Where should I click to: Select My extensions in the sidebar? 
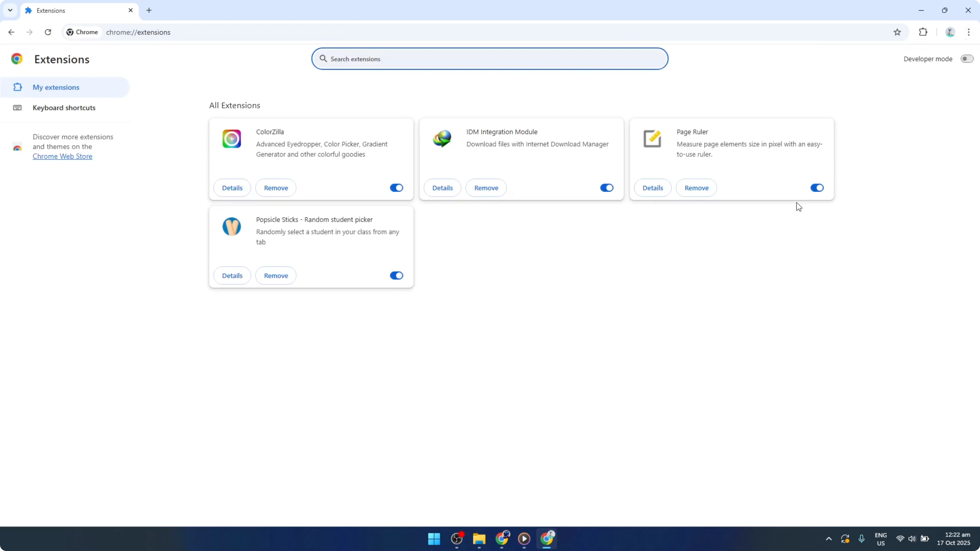pos(56,87)
